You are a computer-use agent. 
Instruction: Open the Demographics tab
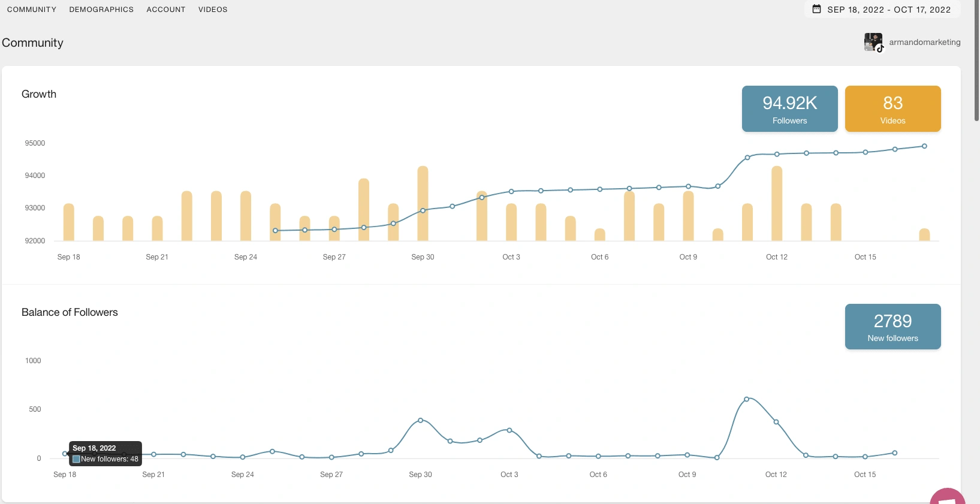[101, 10]
